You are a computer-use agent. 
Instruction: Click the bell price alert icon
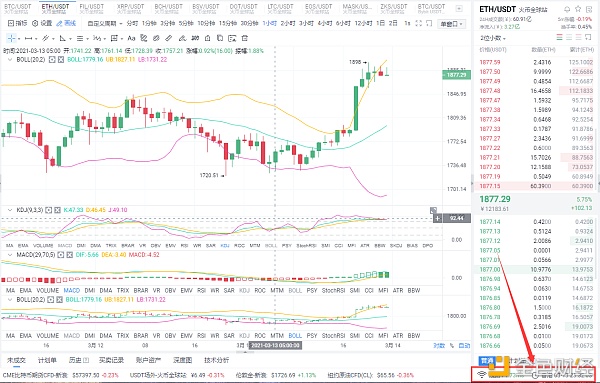click(x=567, y=9)
